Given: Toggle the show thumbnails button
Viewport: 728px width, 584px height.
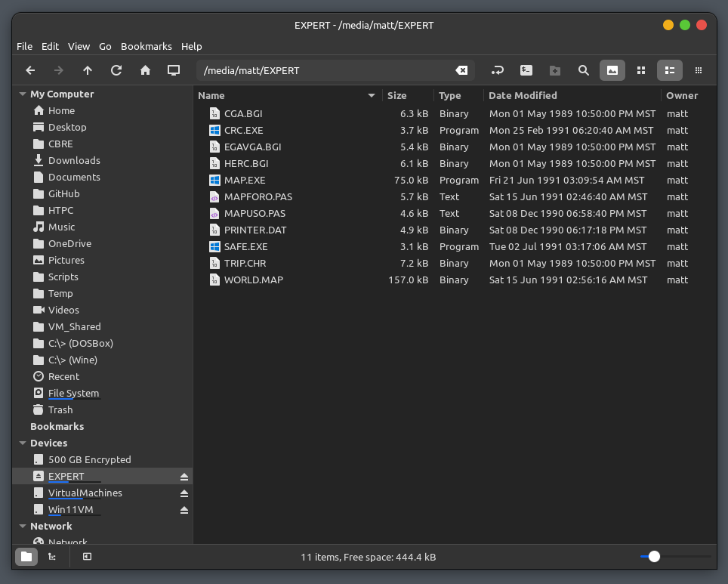Looking at the screenshot, I should (x=612, y=70).
